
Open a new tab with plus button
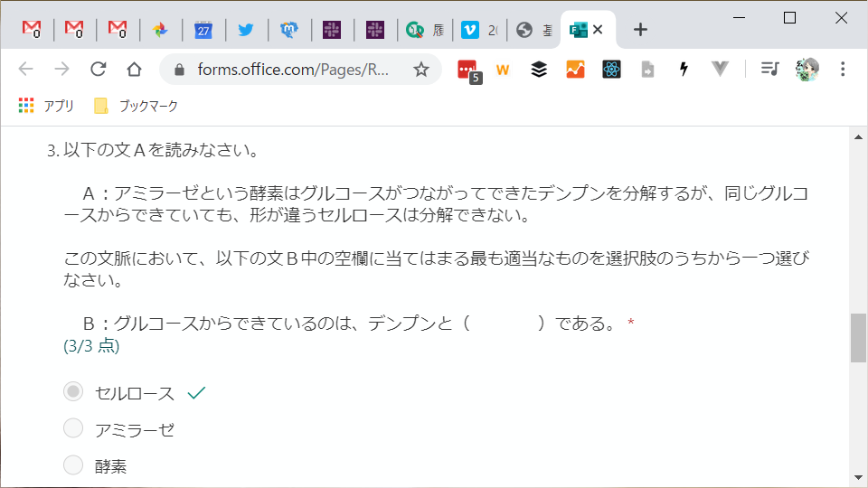click(x=640, y=30)
